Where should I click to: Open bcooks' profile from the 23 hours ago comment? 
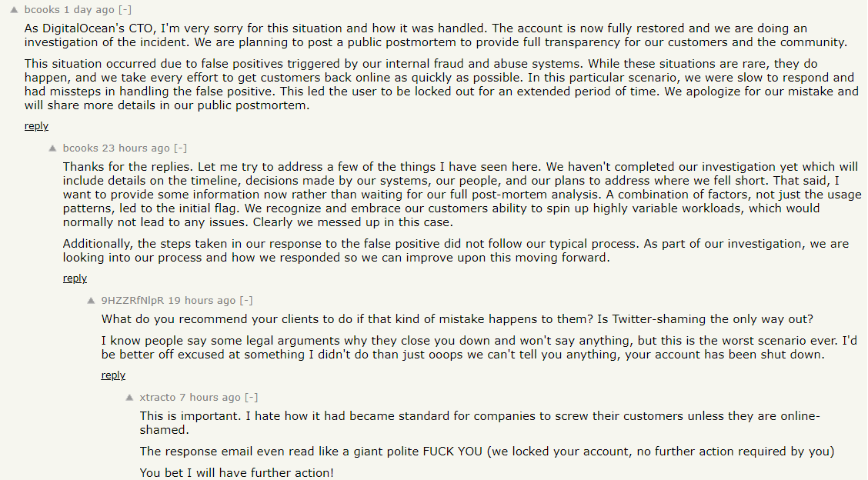pyautogui.click(x=80, y=148)
